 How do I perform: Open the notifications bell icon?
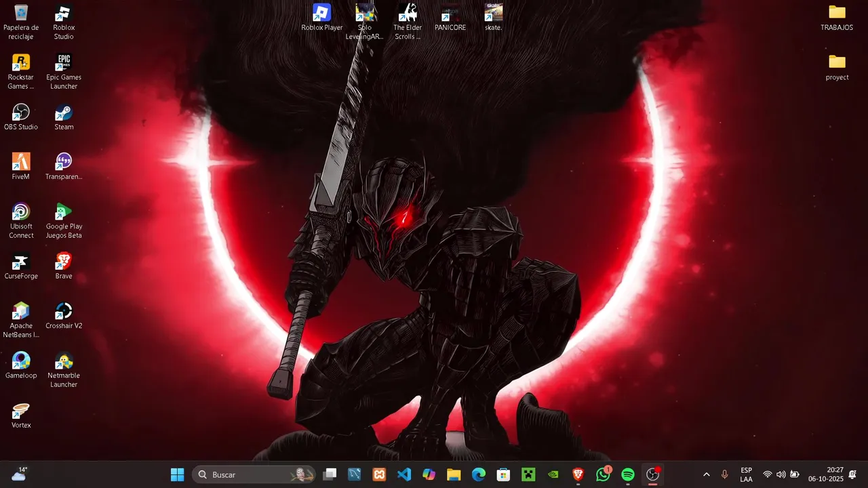[852, 474]
